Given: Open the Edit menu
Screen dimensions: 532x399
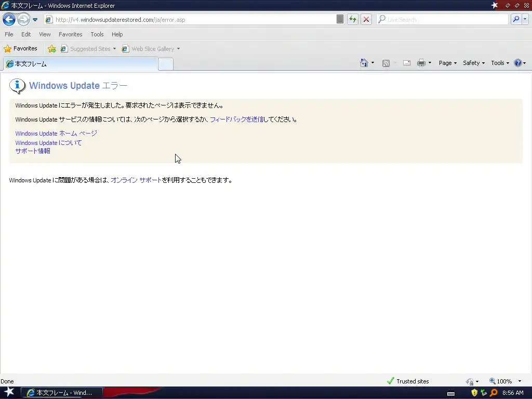Looking at the screenshot, I should pos(26,34).
